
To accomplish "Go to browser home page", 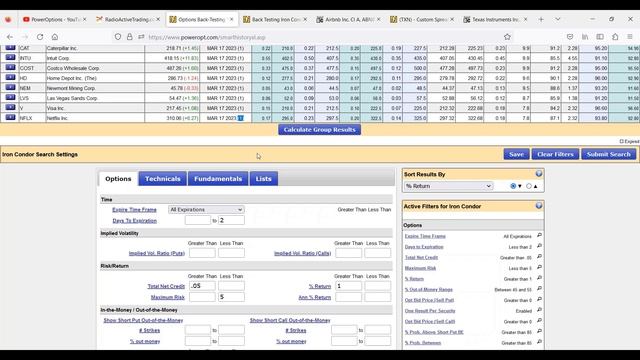I will (55, 37).
